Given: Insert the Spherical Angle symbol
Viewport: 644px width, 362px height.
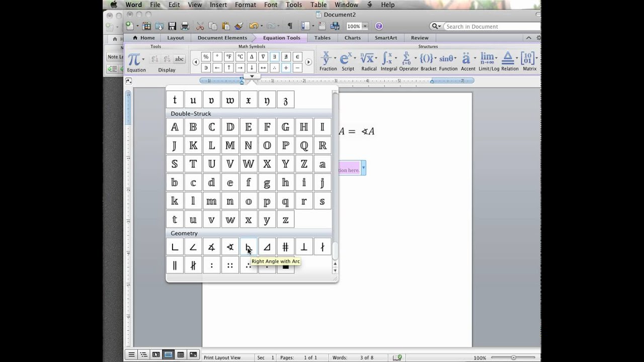Looking at the screenshot, I should point(230,247).
